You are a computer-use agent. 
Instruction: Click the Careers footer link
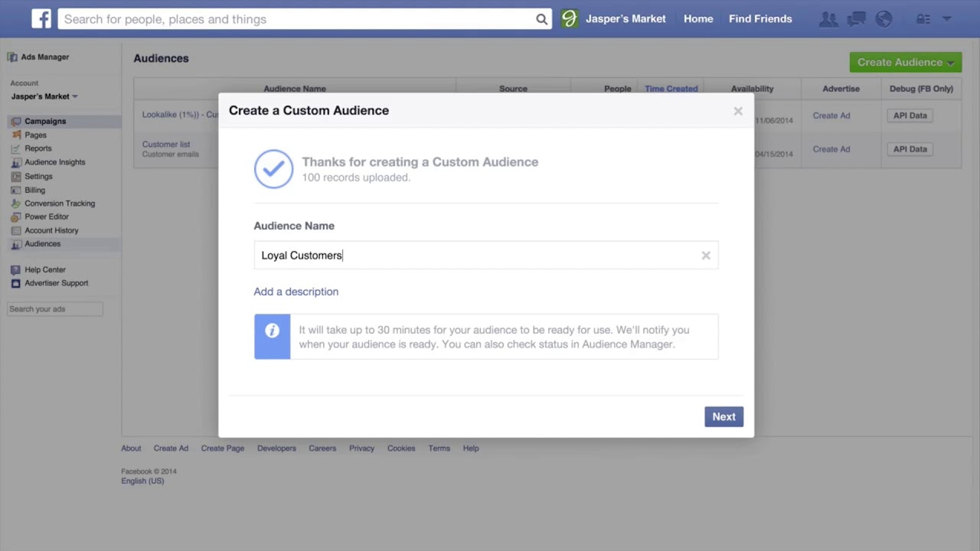(322, 448)
